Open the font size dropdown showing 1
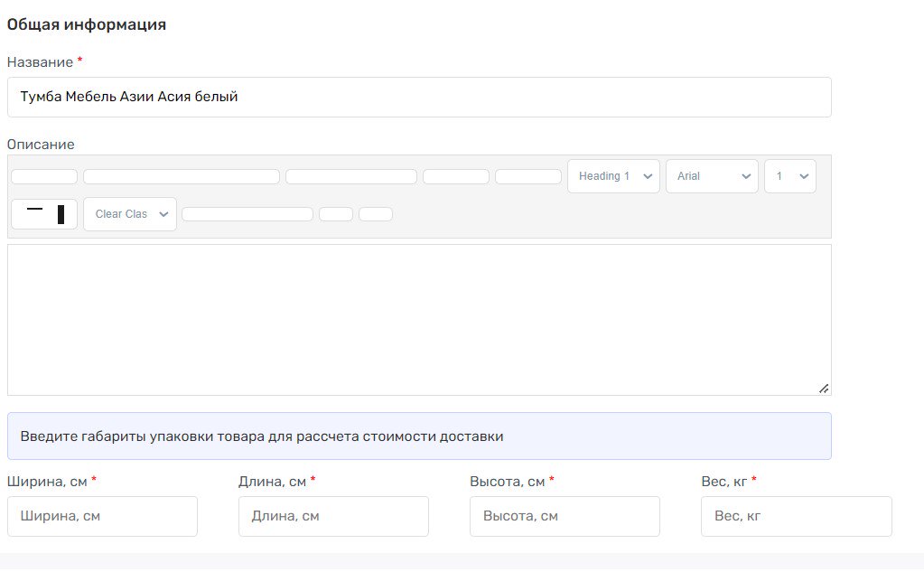 tap(790, 176)
